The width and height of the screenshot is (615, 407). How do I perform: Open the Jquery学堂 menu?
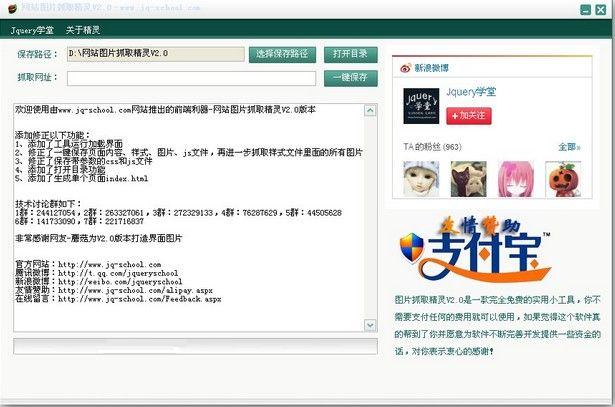click(32, 30)
